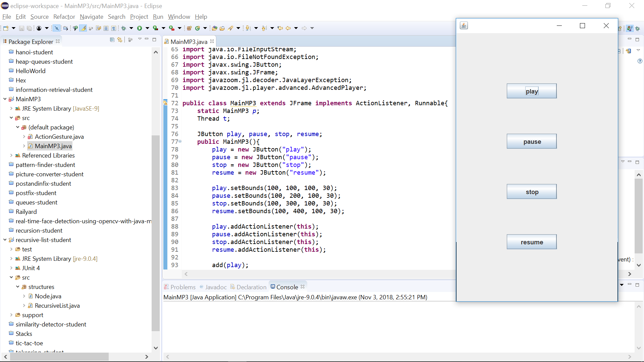Click the New file toolbar icon
The image size is (644, 362).
(x=6, y=28)
